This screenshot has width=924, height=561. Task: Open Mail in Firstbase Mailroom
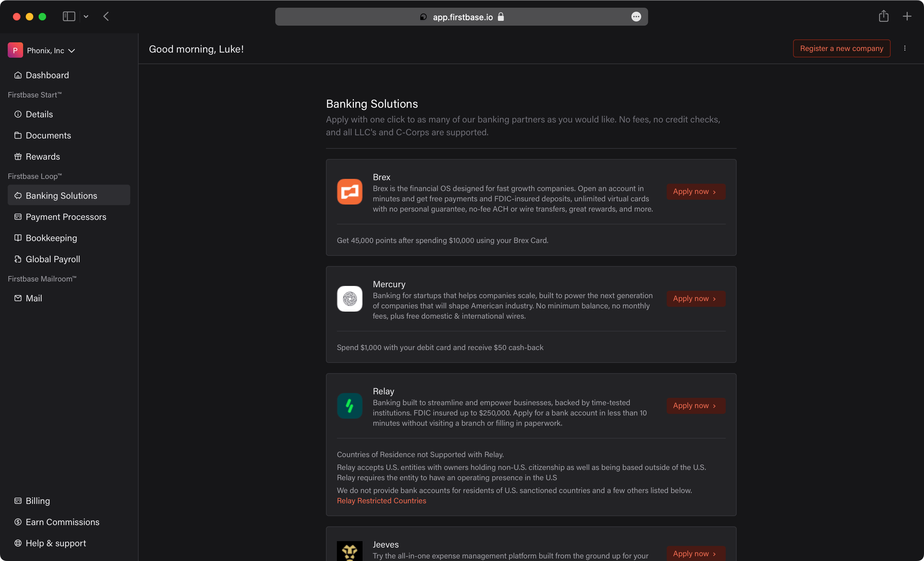(x=69, y=298)
